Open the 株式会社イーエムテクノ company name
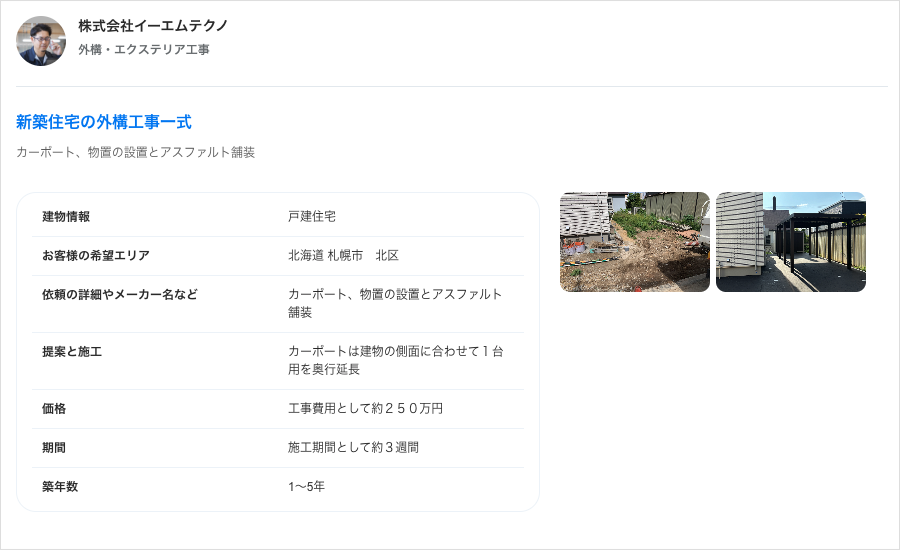The image size is (900, 550). [x=153, y=26]
